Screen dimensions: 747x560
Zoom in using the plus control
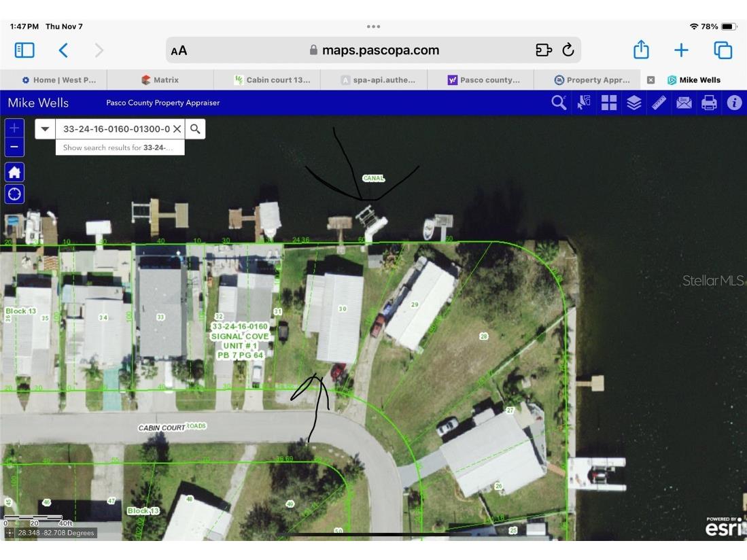[x=14, y=128]
